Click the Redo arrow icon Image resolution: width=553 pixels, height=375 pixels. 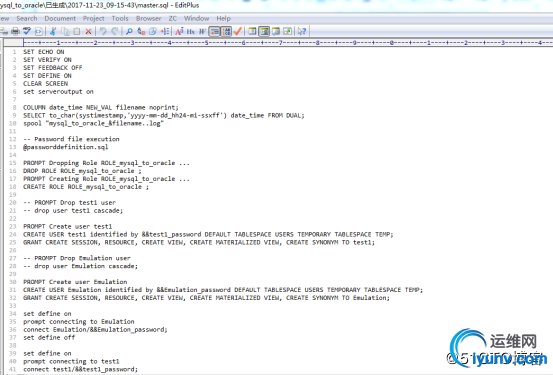(x=115, y=31)
